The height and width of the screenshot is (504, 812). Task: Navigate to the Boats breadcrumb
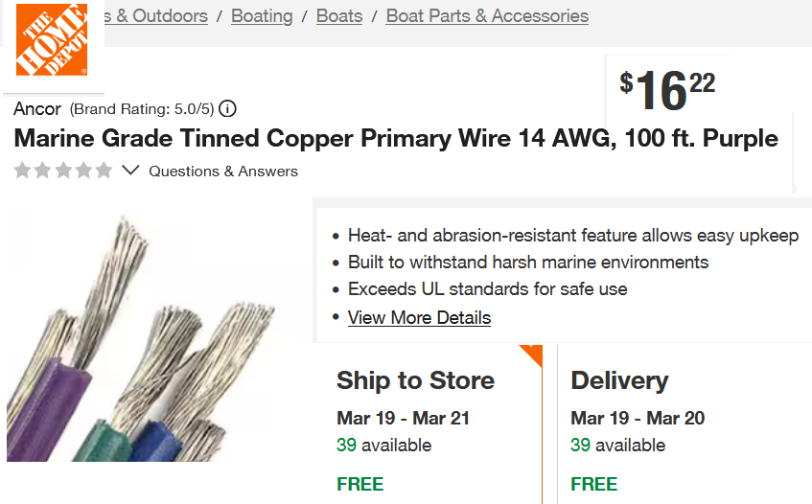pyautogui.click(x=339, y=16)
